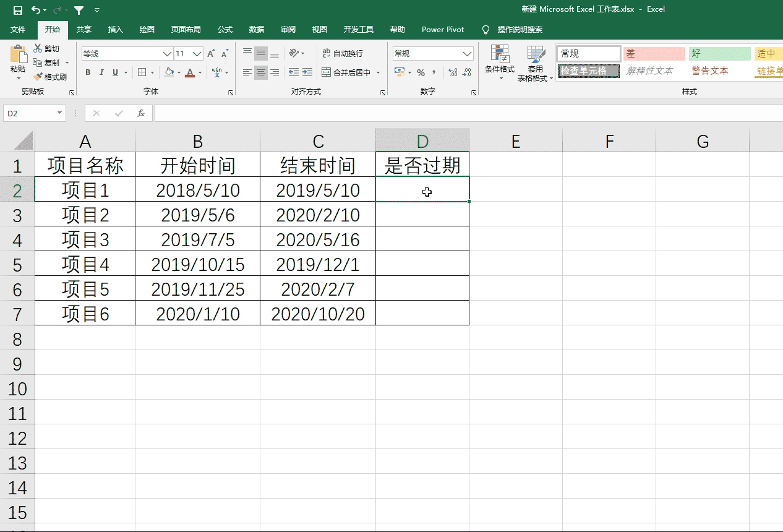Toggle 自动换行 wrap text
This screenshot has width=783, height=532.
(343, 54)
